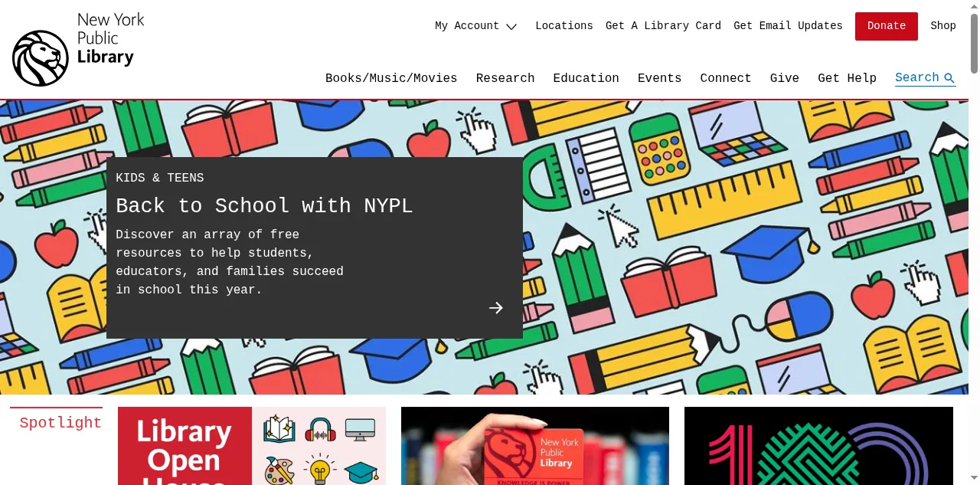The height and width of the screenshot is (485, 980).
Task: Open the Back to School with NYPL heading
Action: point(264,206)
